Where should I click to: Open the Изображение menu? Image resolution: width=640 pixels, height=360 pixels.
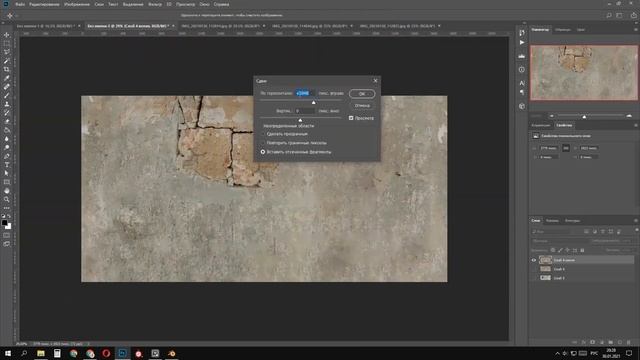pyautogui.click(x=77, y=4)
